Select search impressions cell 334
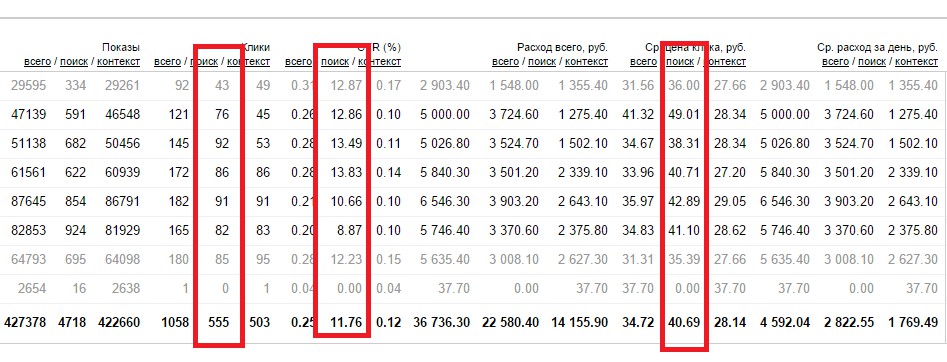This screenshot has width=947, height=362. coord(75,86)
